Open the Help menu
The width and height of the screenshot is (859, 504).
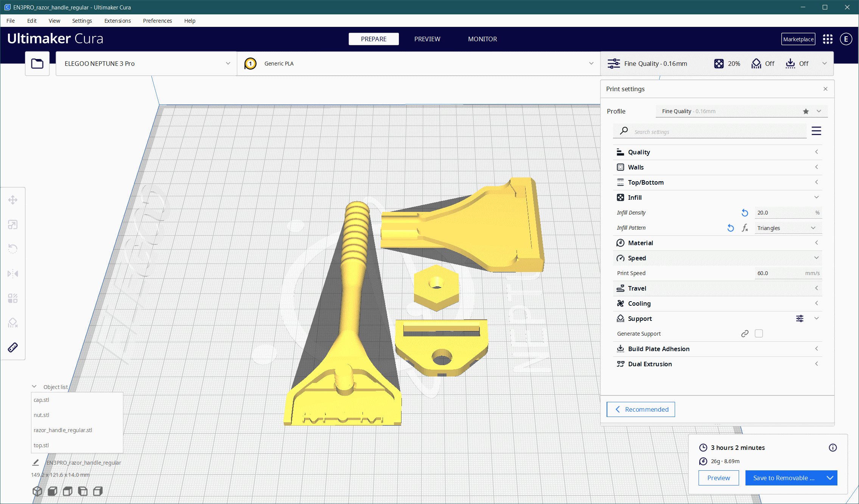[190, 21]
